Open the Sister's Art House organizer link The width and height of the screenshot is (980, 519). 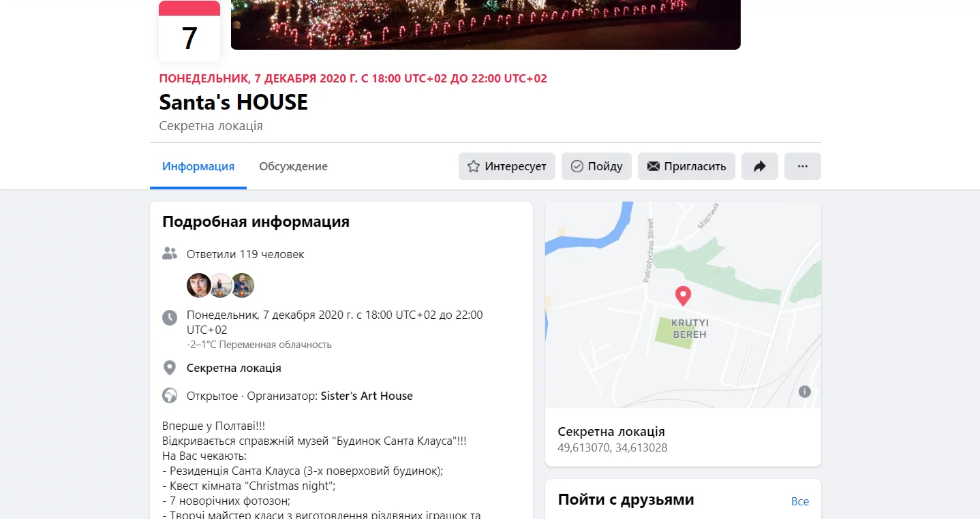point(367,396)
